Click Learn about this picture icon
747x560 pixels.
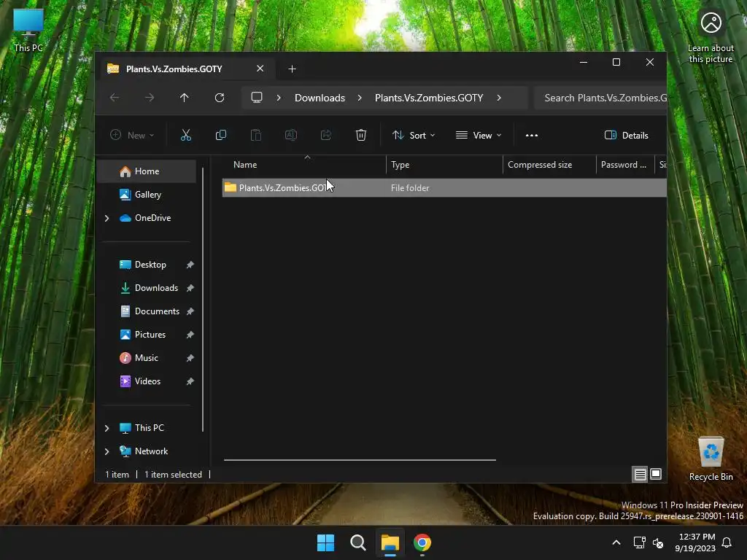[711, 37]
